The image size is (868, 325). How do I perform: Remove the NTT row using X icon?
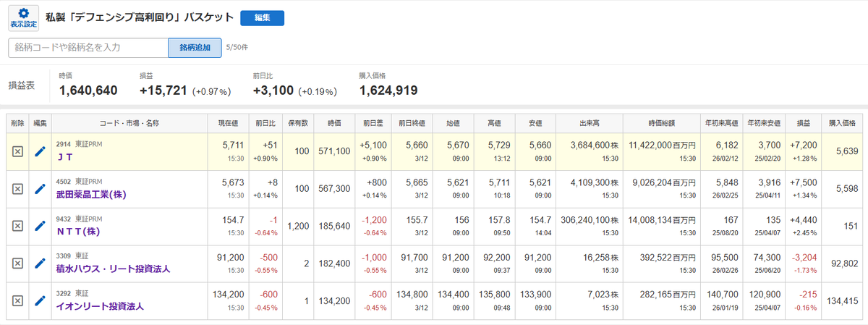pyautogui.click(x=18, y=225)
